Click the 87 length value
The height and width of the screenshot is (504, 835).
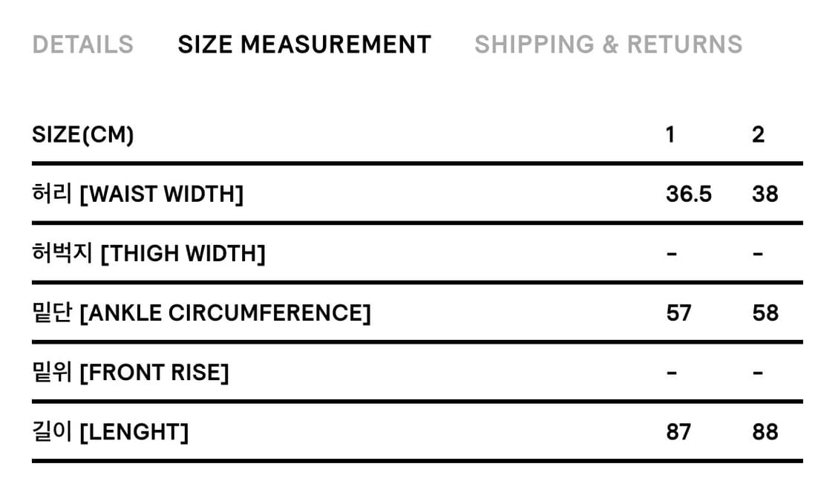tap(678, 432)
